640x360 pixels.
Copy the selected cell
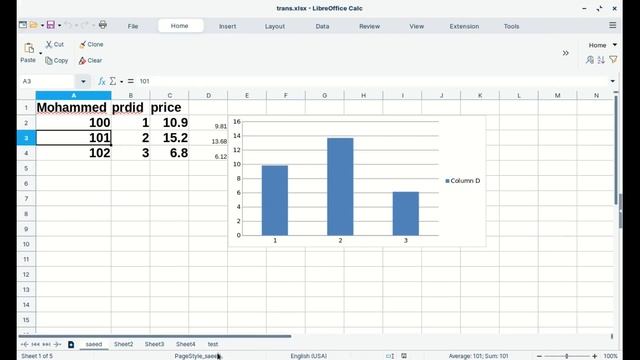click(x=56, y=60)
